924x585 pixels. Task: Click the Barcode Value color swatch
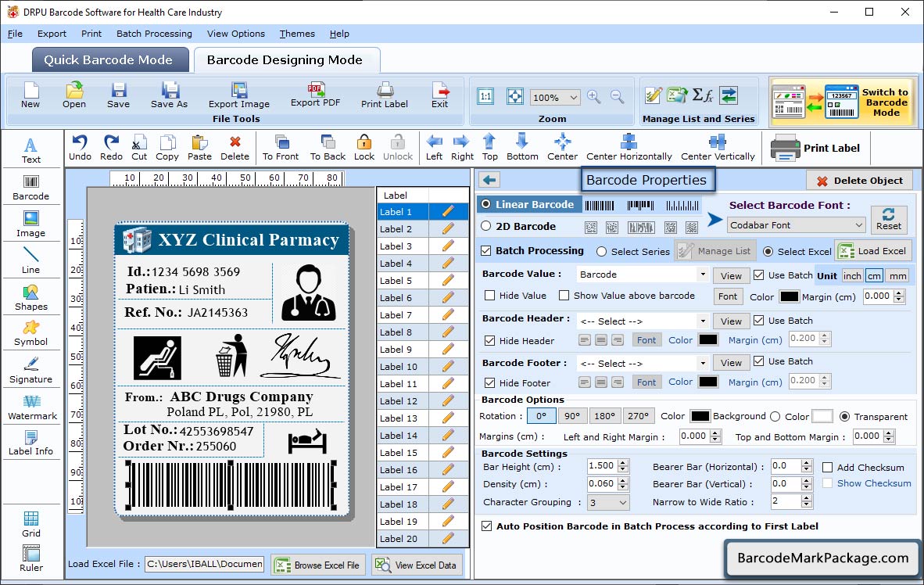click(789, 296)
